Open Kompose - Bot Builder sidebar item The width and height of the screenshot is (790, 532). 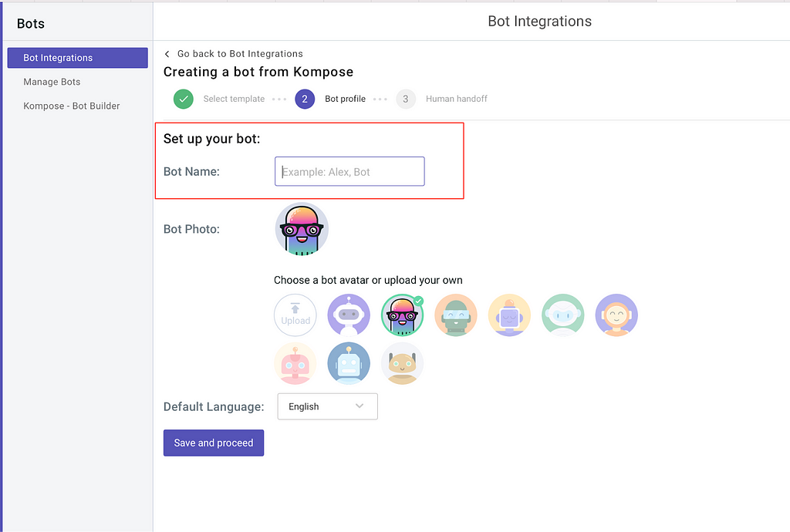click(x=71, y=106)
